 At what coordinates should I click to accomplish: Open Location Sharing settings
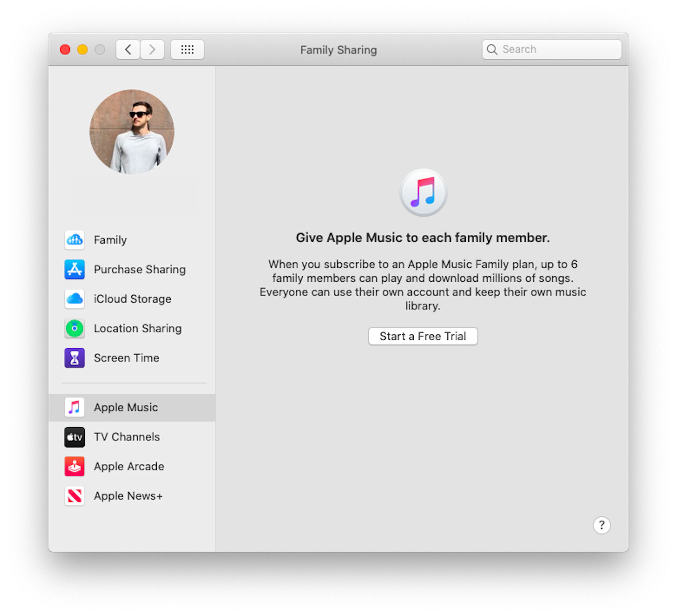coord(137,328)
